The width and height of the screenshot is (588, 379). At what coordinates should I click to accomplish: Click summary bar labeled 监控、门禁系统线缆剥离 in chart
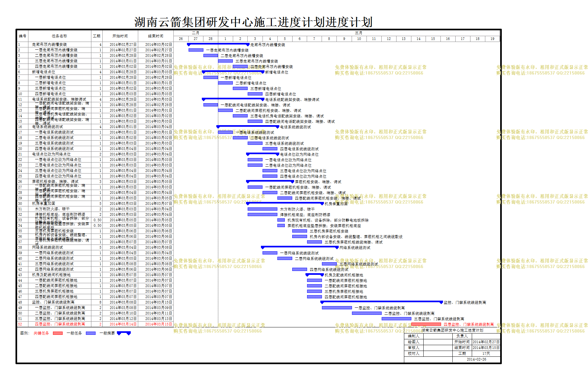click(x=382, y=302)
